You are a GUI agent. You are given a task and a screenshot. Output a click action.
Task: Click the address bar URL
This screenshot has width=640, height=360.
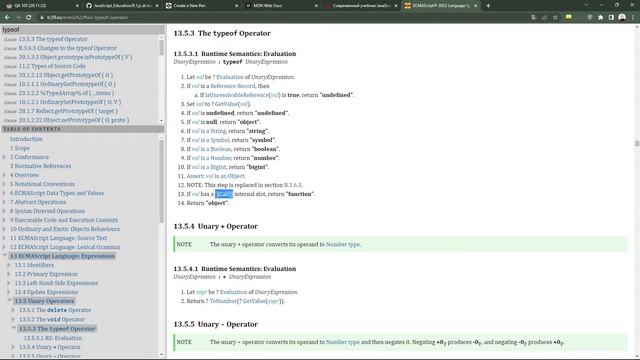[87, 18]
